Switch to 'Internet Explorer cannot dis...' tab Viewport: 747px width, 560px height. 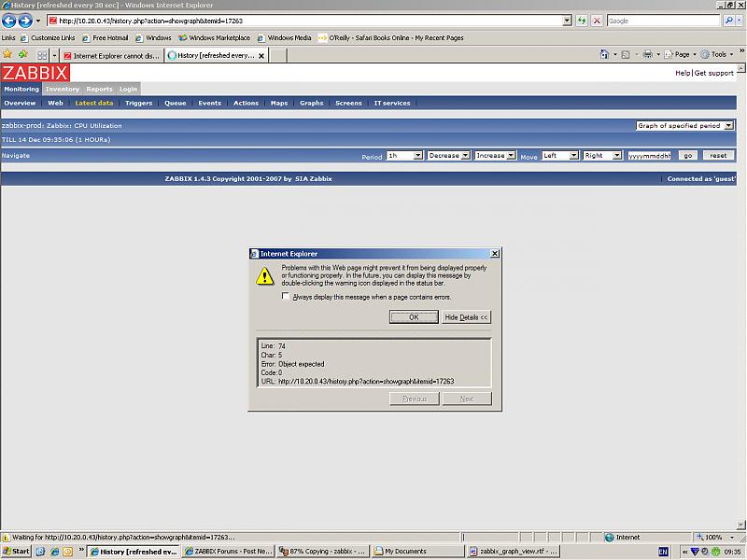click(x=112, y=56)
